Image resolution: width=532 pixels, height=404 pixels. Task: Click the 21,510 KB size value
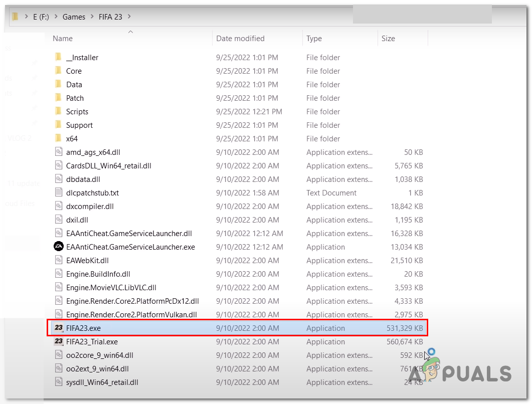(407, 261)
